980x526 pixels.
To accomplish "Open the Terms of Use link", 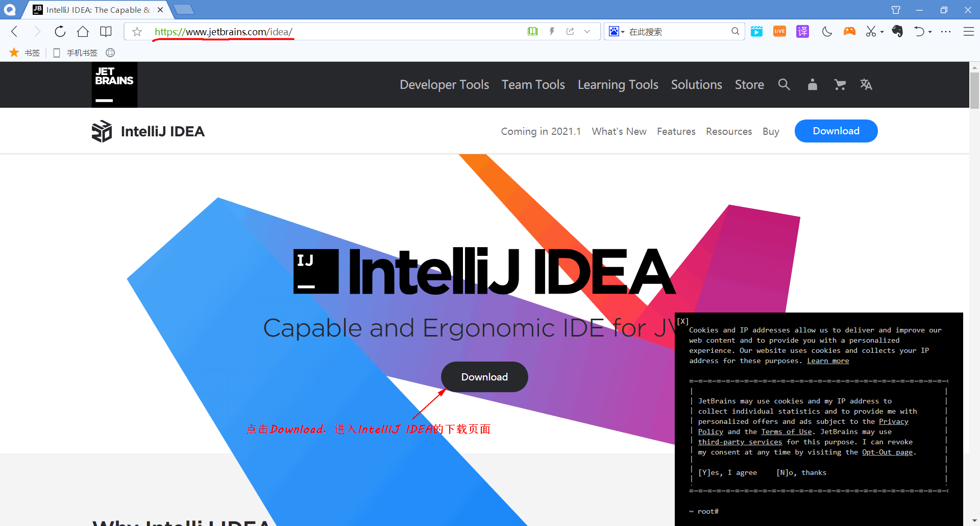I will point(787,432).
